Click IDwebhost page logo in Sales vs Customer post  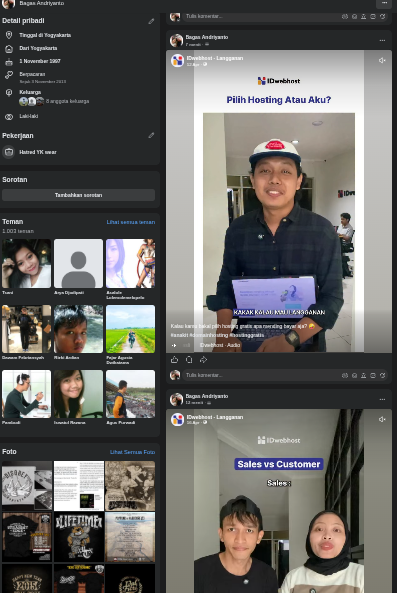pyautogui.click(x=177, y=419)
